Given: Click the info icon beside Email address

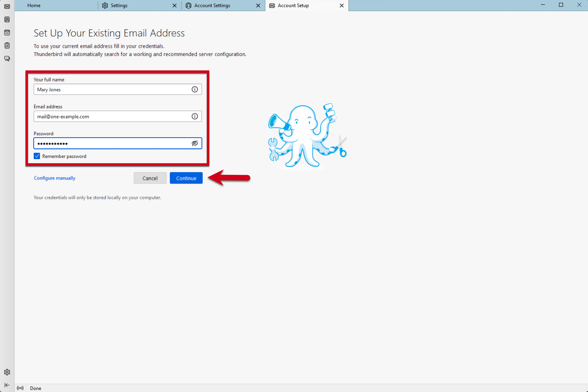Looking at the screenshot, I should point(195,116).
